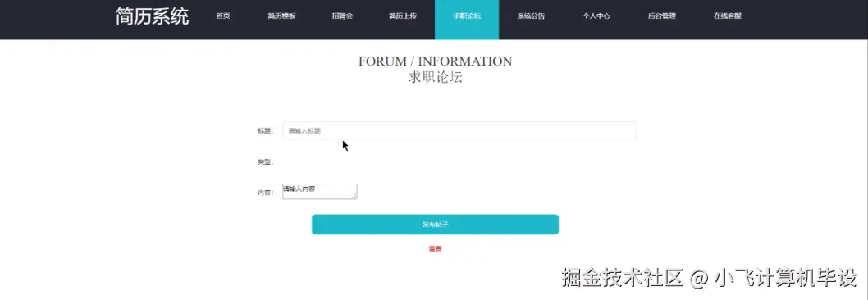The image size is (868, 300).
Task: Click the FORUM / INFORMATION heading
Action: (x=435, y=61)
